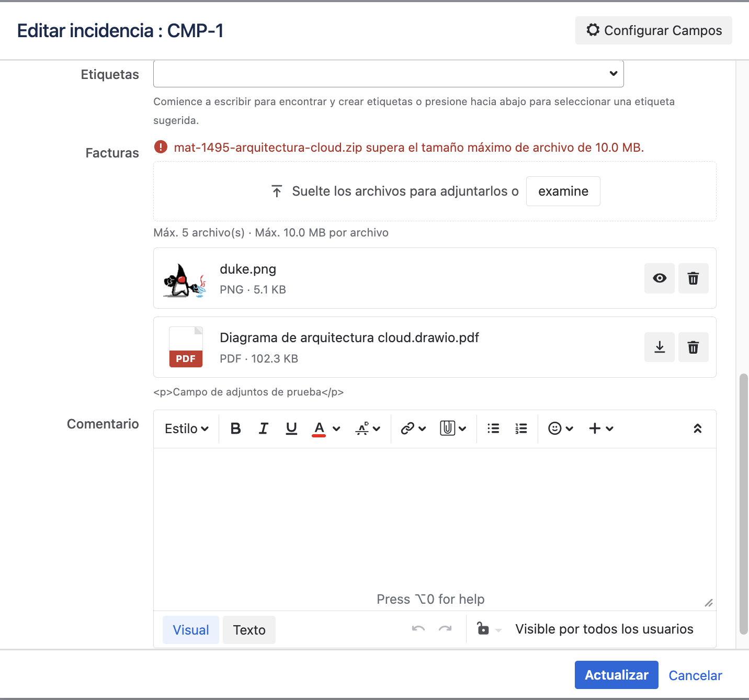Open the comment visibility lock menu
The width and height of the screenshot is (749, 700).
pos(489,629)
